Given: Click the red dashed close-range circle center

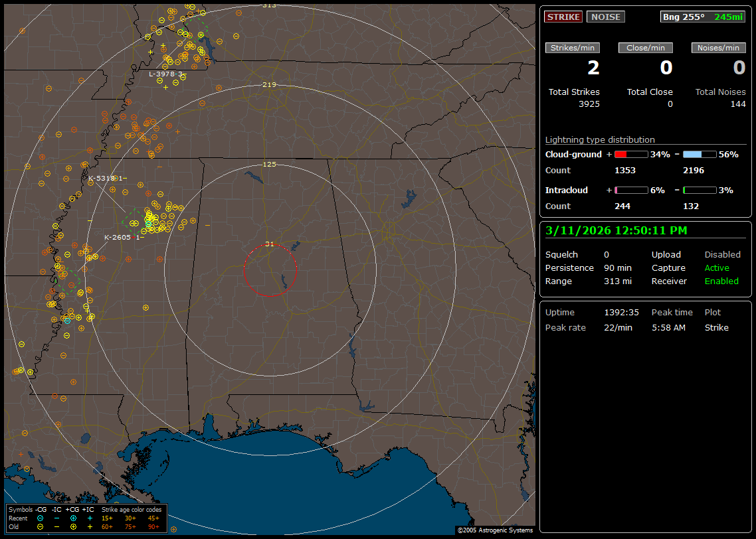Looking at the screenshot, I should [270, 269].
